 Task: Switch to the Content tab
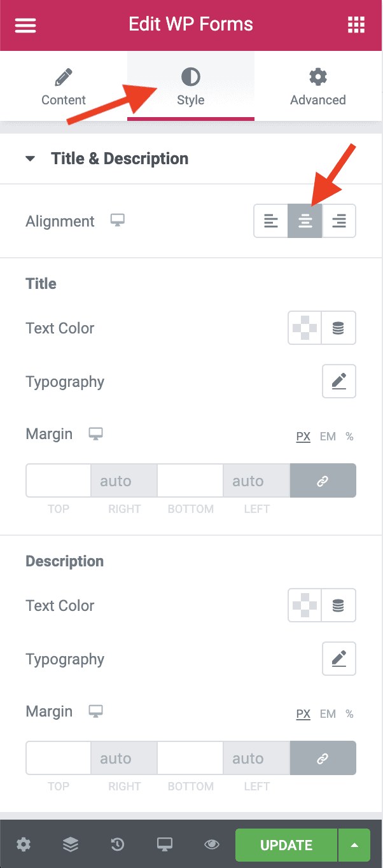click(64, 87)
